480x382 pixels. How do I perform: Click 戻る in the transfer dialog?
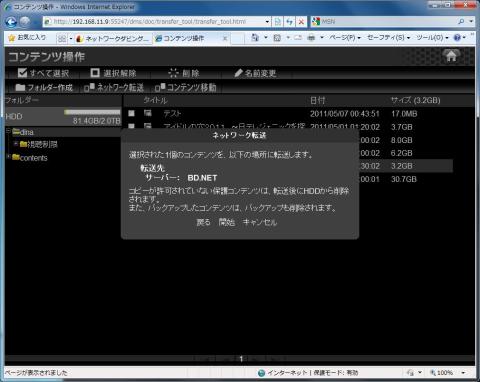203,222
